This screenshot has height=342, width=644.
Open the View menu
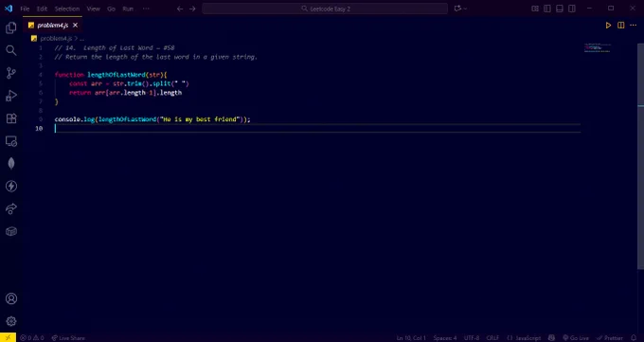pyautogui.click(x=93, y=9)
